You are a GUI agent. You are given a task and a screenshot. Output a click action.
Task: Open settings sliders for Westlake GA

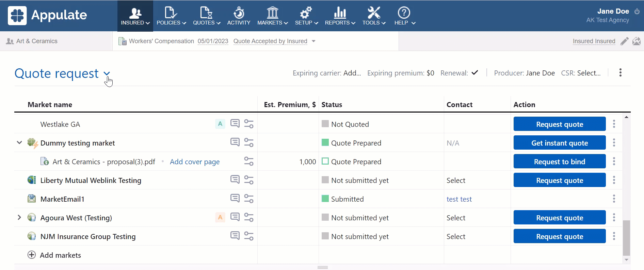tap(249, 124)
